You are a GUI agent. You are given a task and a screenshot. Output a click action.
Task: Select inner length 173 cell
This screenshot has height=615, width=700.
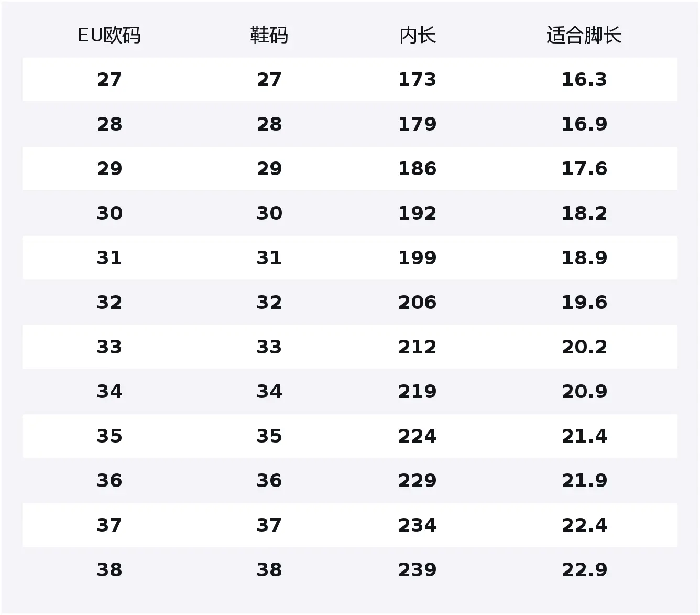[x=417, y=80]
